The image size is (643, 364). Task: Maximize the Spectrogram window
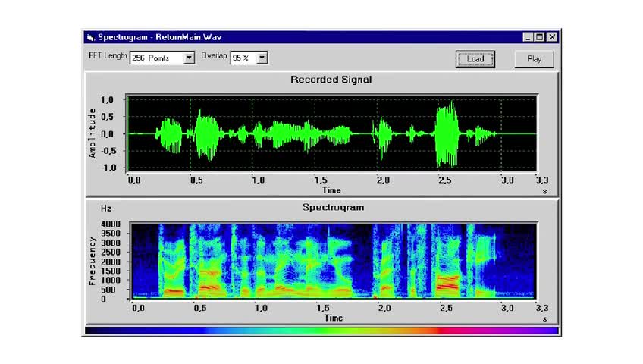(x=540, y=37)
